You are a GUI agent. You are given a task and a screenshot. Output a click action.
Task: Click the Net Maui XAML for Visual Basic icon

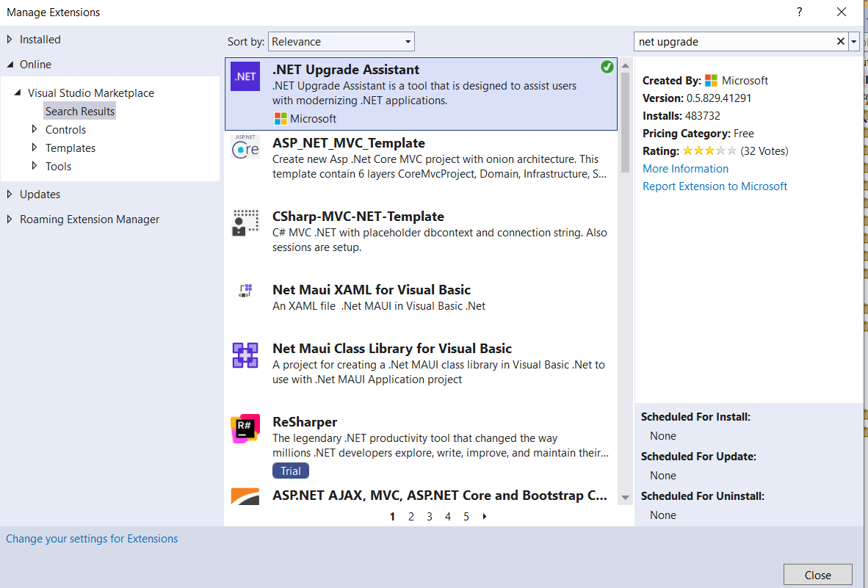coord(245,291)
